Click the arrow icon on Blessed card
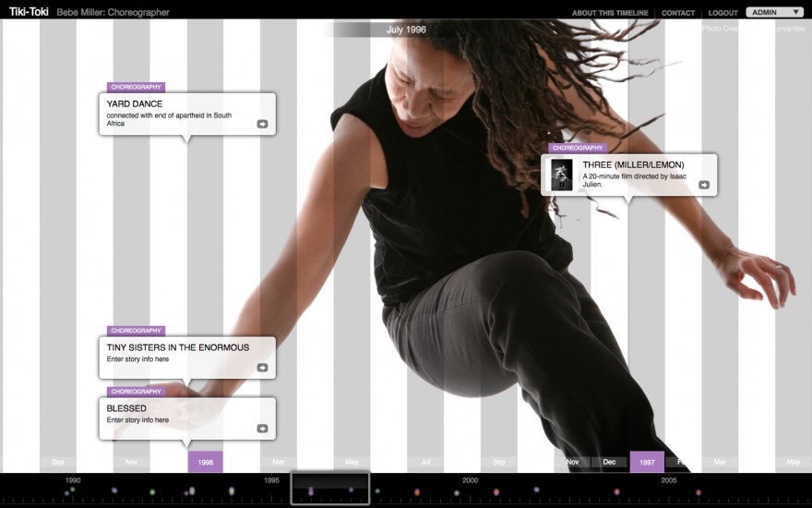The width and height of the screenshot is (812, 508). point(262,429)
